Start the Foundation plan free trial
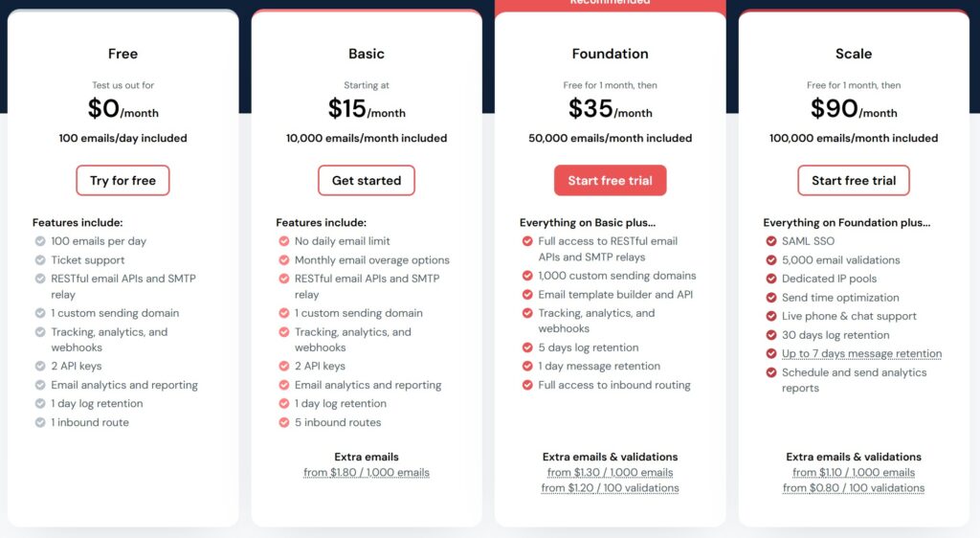 [x=610, y=181]
